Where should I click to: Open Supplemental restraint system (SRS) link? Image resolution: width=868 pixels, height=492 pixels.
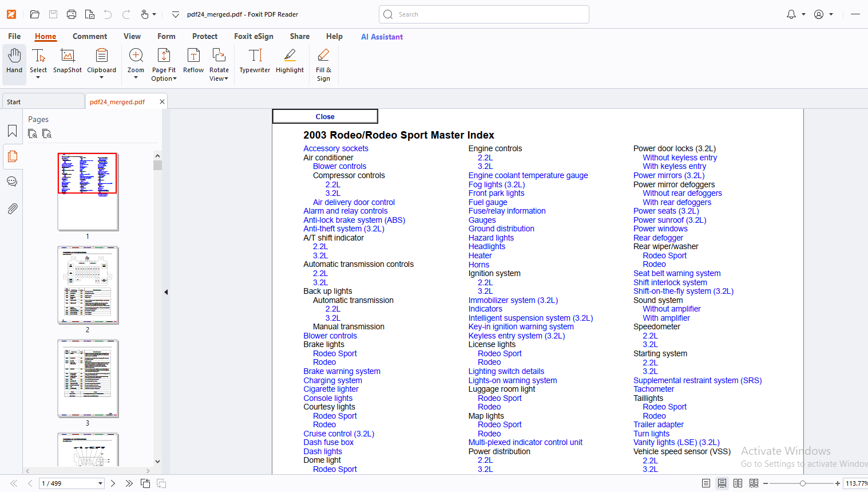(x=697, y=380)
